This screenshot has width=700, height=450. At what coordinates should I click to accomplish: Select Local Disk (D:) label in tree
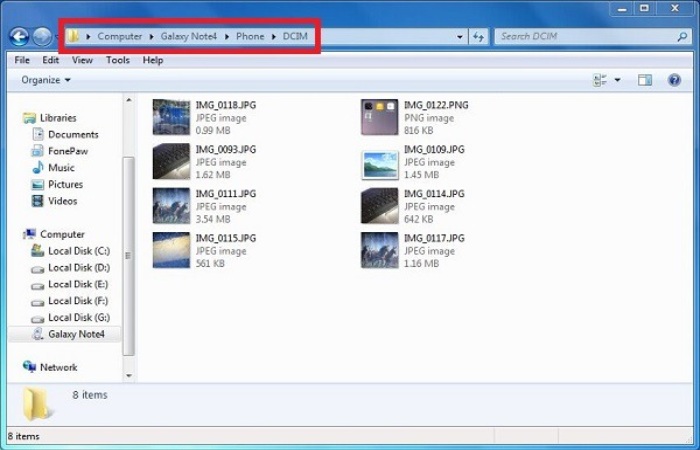79,268
